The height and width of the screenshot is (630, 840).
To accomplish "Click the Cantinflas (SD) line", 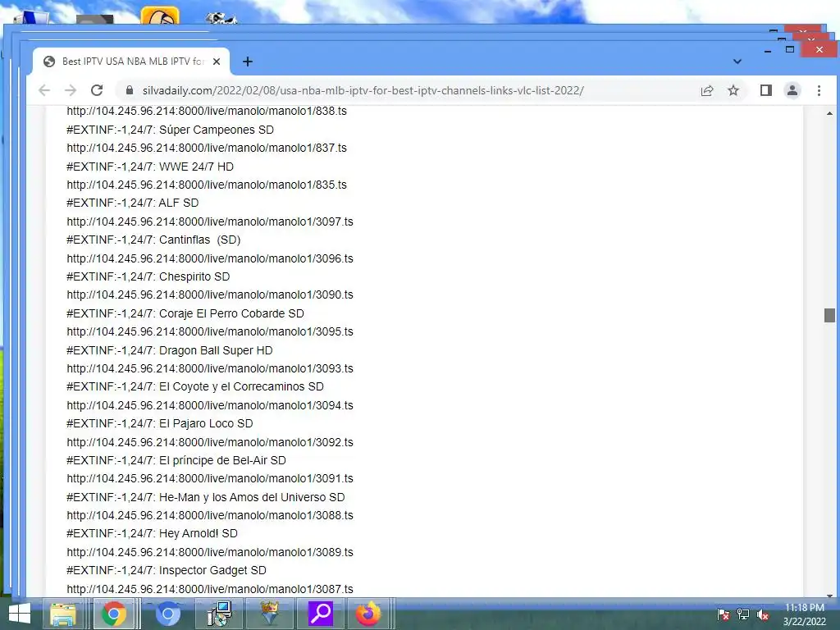I will [x=153, y=240].
